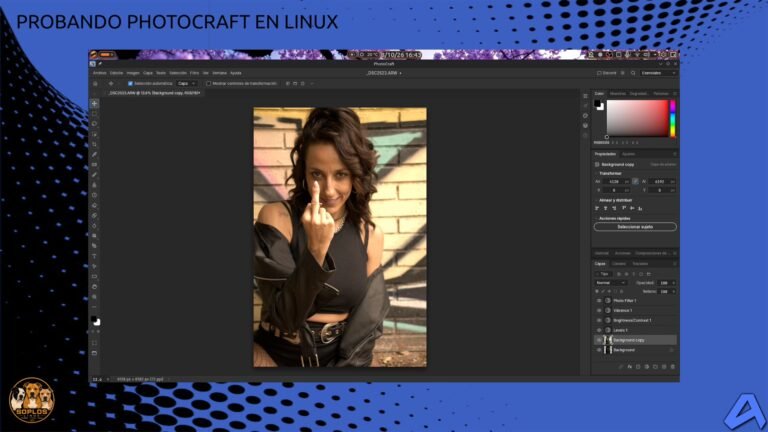768x432 pixels.
Task: Switch to the Muestras tab
Action: [x=618, y=94]
